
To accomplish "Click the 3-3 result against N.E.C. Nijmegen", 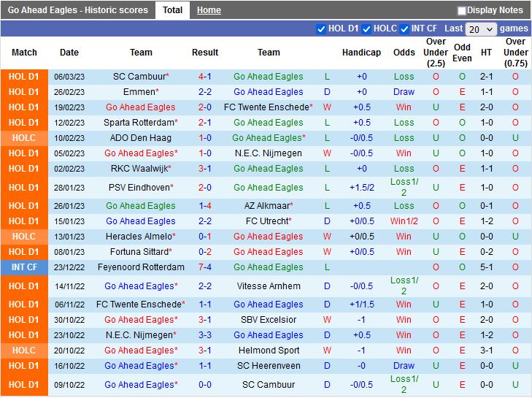I will click(205, 335).
